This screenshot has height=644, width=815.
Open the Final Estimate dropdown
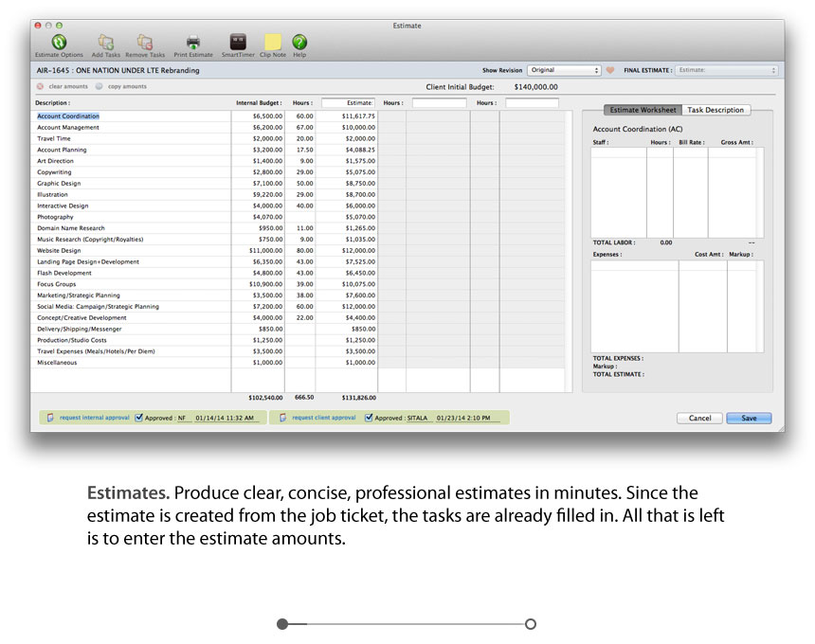tap(727, 70)
